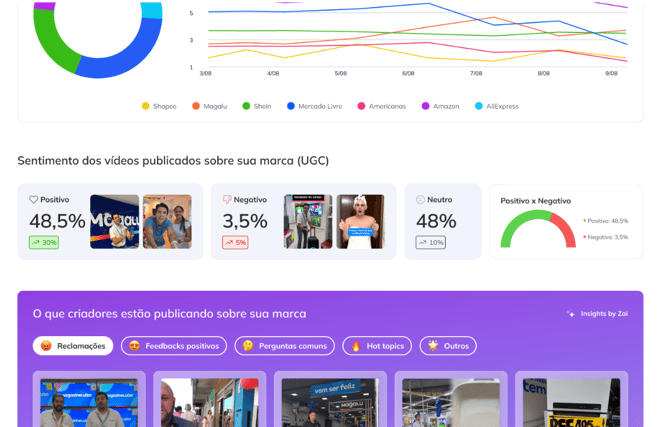Click the Insights by Zoi label
This screenshot has height=427, width=661.
point(604,314)
